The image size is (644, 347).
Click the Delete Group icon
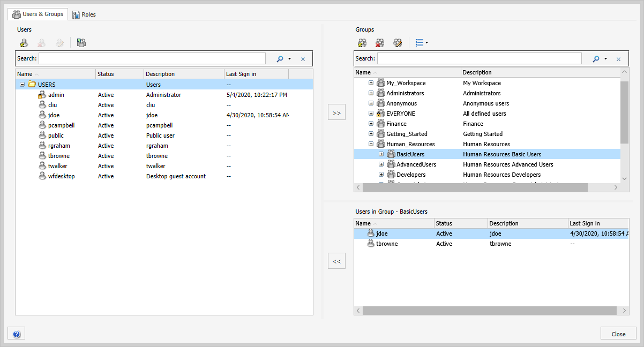pyautogui.click(x=380, y=43)
